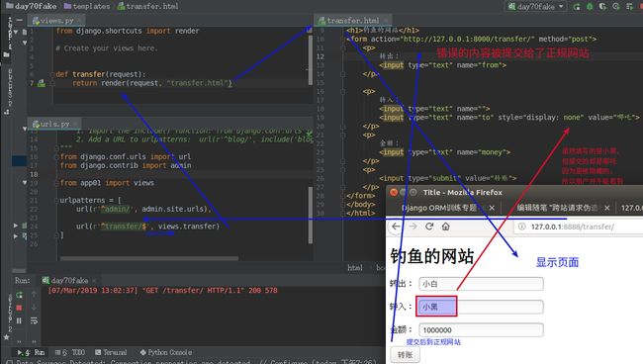Click the Pause output icon in Run panel
Screen dimensions: 643x364
19,320
